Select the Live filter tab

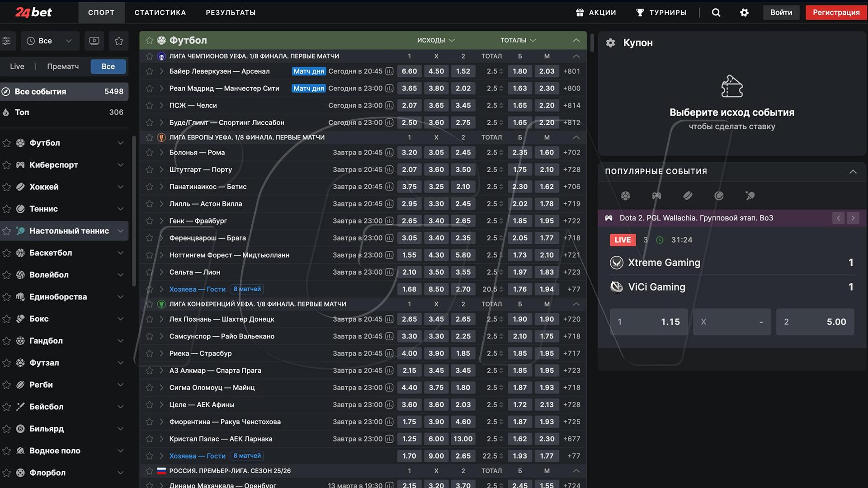[x=17, y=66]
